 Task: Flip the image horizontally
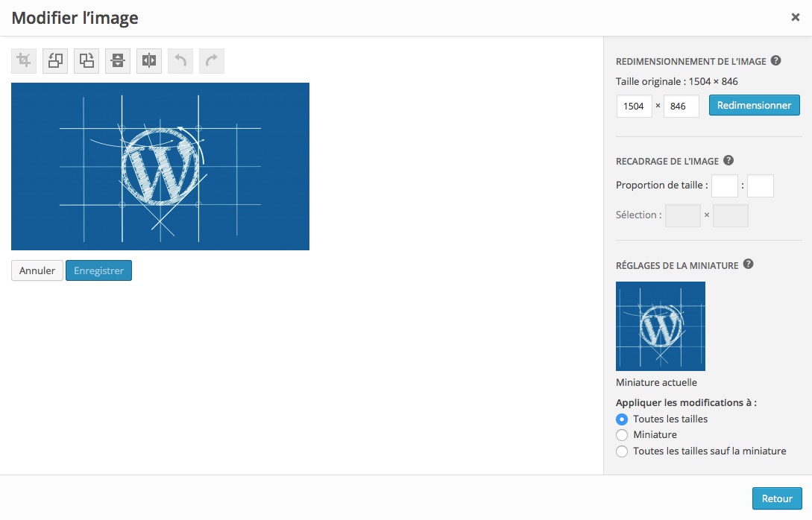pyautogui.click(x=149, y=61)
